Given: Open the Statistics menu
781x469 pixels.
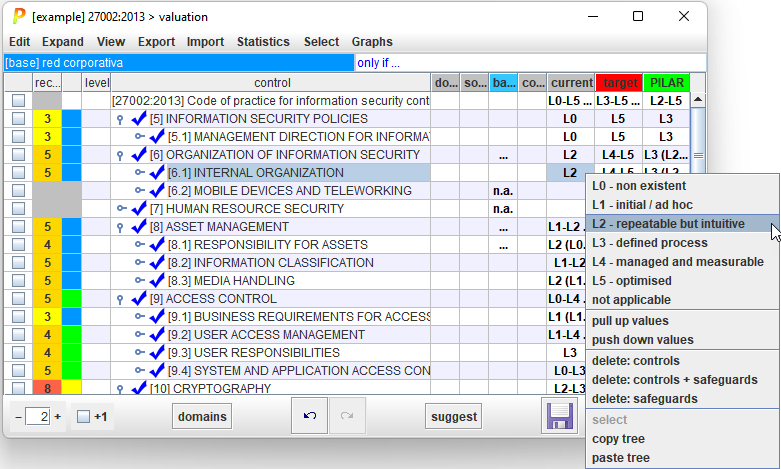Looking at the screenshot, I should click(x=263, y=42).
